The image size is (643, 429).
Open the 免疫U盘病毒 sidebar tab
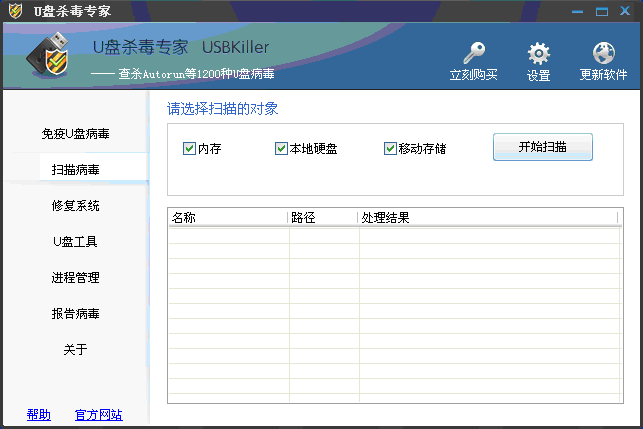76,133
